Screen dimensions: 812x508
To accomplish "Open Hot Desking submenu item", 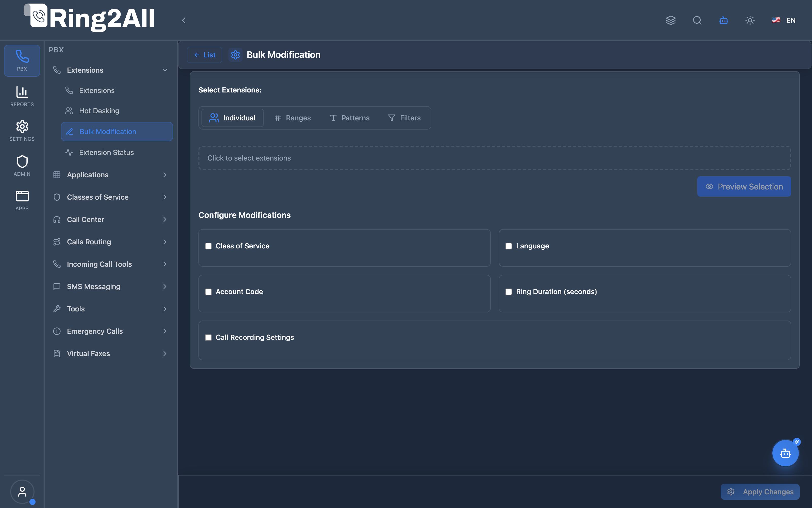I will coord(116,111).
